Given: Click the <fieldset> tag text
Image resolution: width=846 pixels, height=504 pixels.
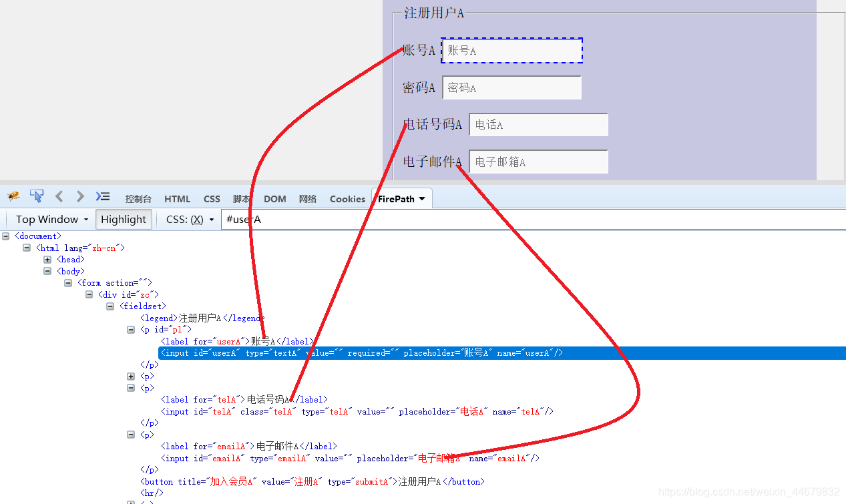Looking at the screenshot, I should pos(143,306).
